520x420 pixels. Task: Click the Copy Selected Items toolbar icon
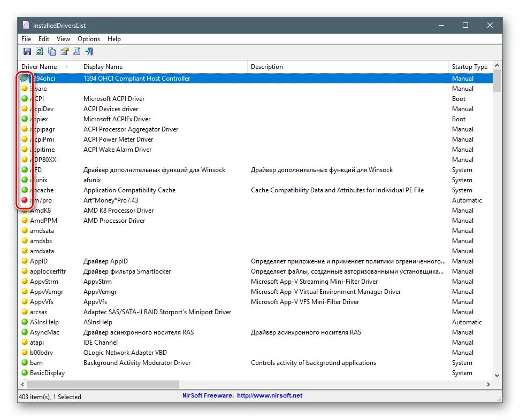click(52, 51)
